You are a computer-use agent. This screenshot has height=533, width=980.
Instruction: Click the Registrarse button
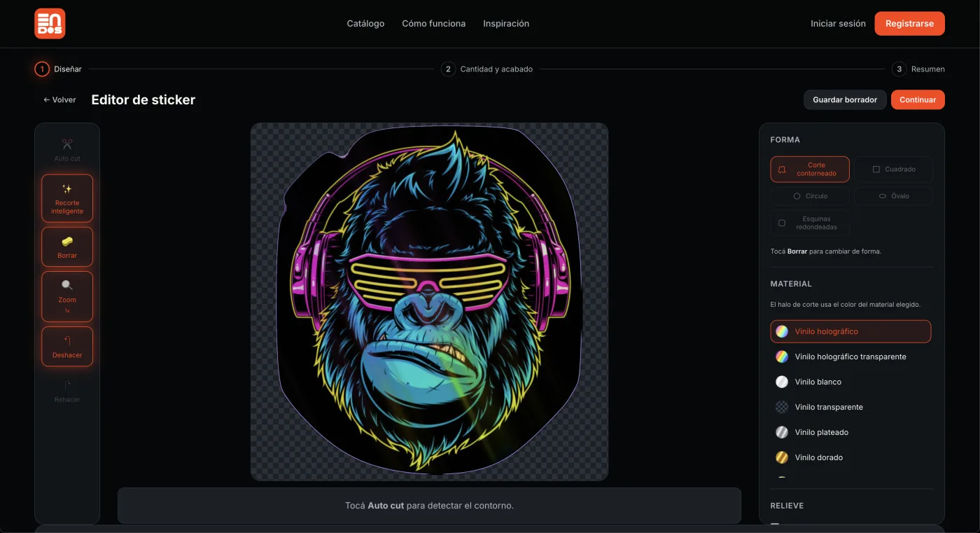pos(909,24)
